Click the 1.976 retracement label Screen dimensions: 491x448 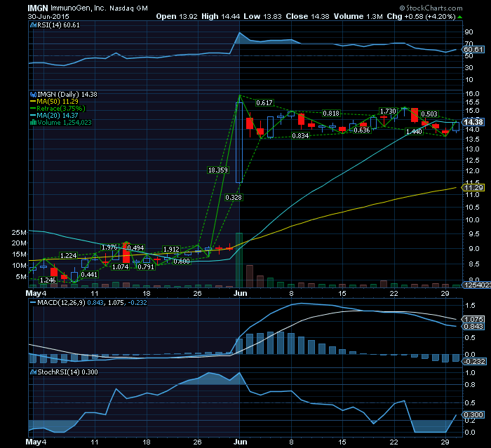(x=109, y=247)
